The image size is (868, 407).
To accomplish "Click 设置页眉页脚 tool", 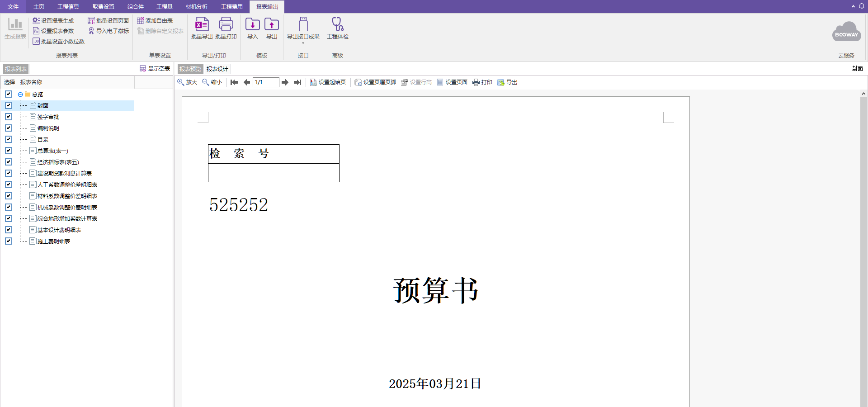I will tap(375, 82).
